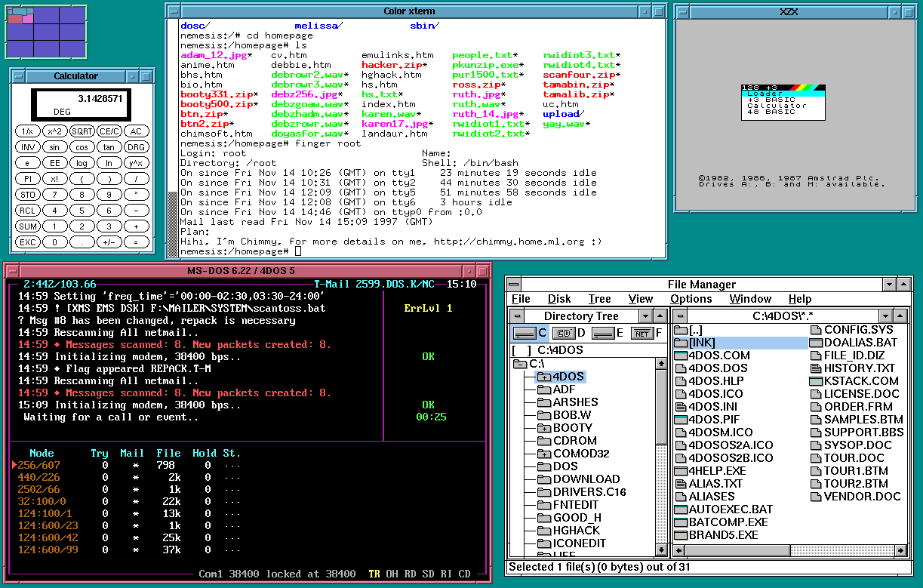Viewport: 923px width, 588px height.
Task: Click the BRAND5.EXE program icon
Action: click(x=680, y=535)
